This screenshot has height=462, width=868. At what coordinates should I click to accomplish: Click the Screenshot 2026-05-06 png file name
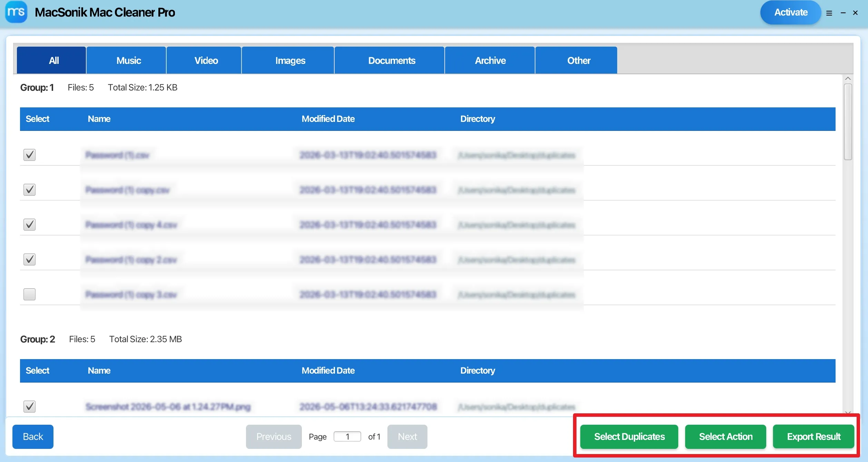[168, 407]
